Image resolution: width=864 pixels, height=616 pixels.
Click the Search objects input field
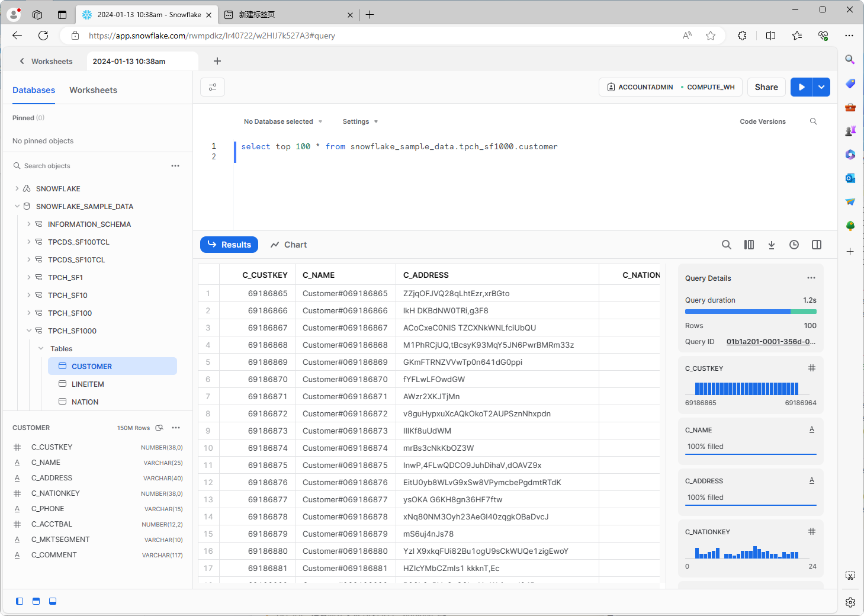click(x=89, y=166)
